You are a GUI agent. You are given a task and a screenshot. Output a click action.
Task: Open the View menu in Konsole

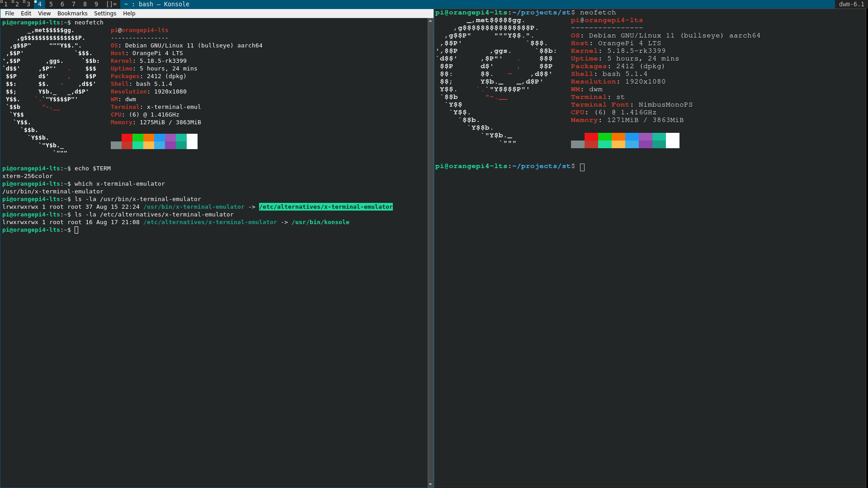44,14
